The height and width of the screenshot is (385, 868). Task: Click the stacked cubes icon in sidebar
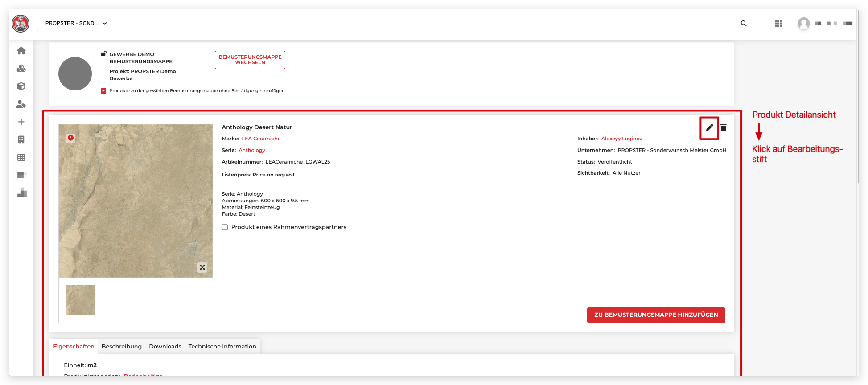21,69
